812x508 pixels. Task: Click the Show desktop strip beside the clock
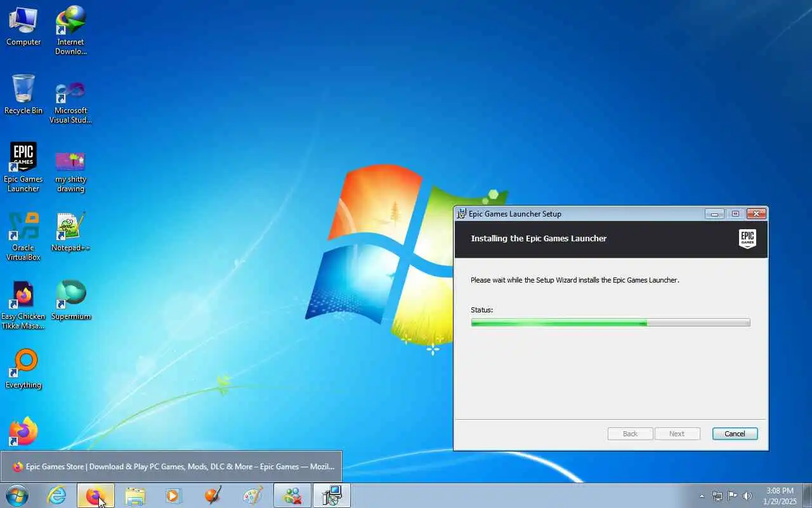[807, 496]
